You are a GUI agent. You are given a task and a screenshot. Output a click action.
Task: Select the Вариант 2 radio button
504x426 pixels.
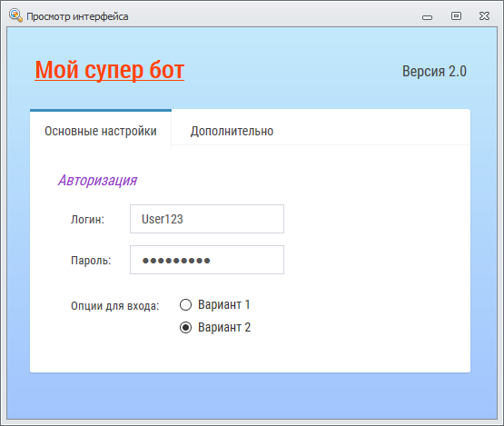[x=185, y=327]
